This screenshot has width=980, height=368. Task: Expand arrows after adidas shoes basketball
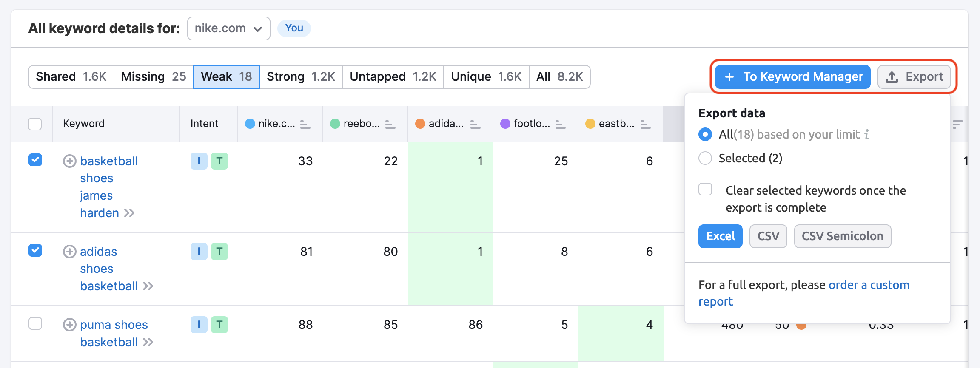coord(148,286)
